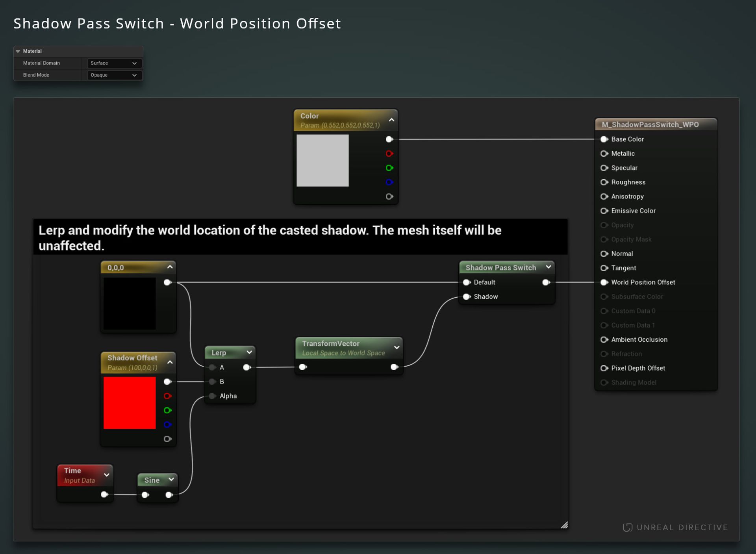Viewport: 756px width, 554px height.
Task: Collapse the Material section header
Action: 18,51
